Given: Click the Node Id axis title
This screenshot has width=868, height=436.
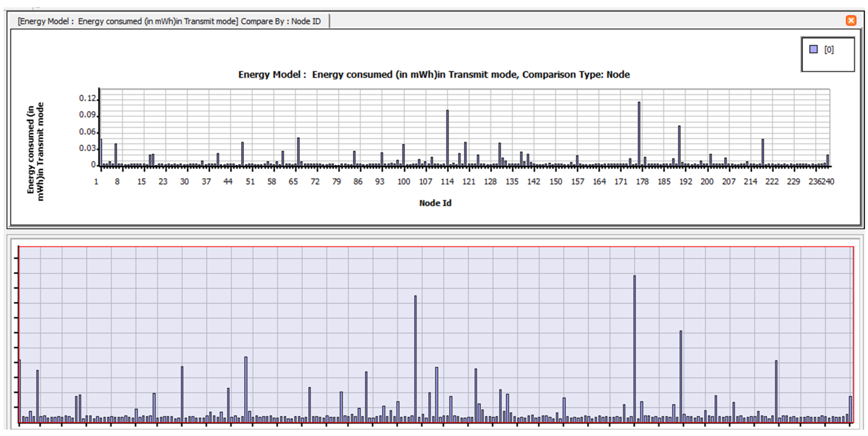Looking at the screenshot, I should [x=435, y=203].
